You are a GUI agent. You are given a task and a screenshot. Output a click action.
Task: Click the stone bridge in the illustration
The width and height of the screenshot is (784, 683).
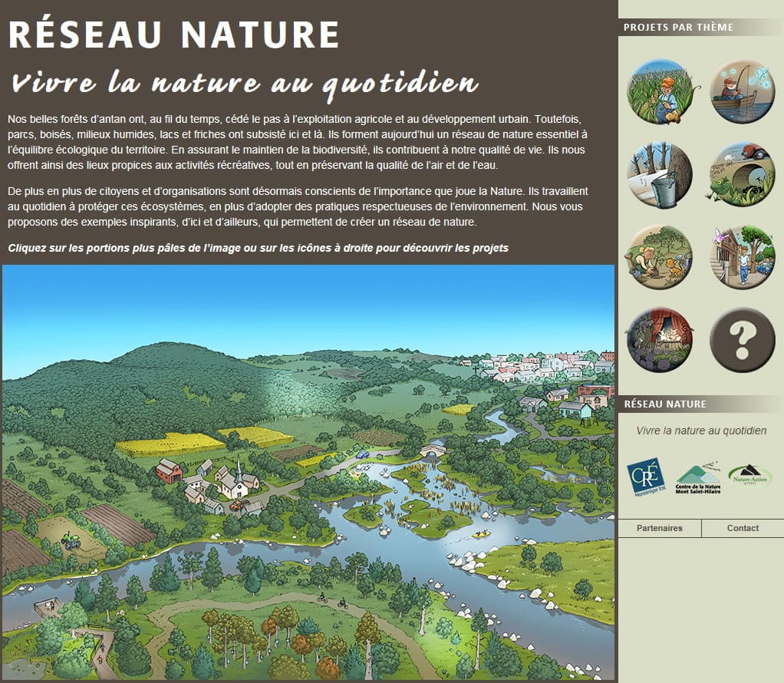pyautogui.click(x=433, y=450)
